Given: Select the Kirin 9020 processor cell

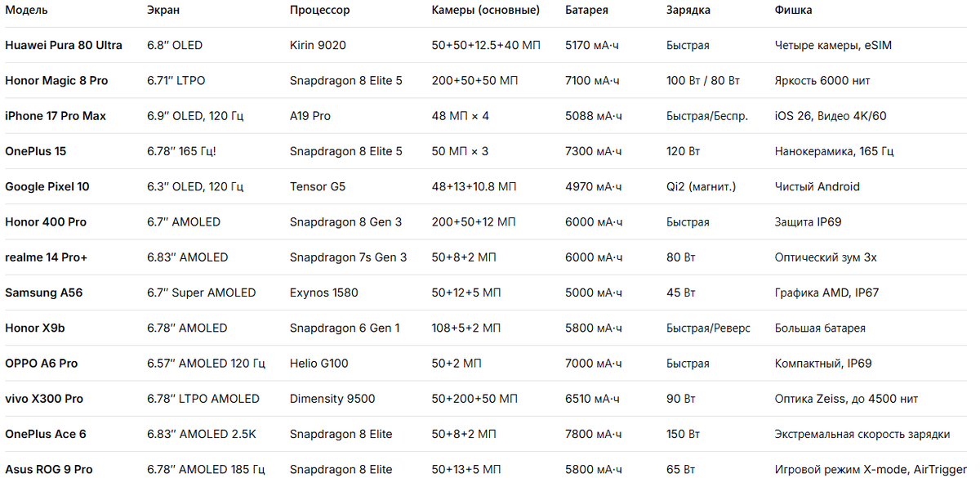Looking at the screenshot, I should tap(318, 45).
